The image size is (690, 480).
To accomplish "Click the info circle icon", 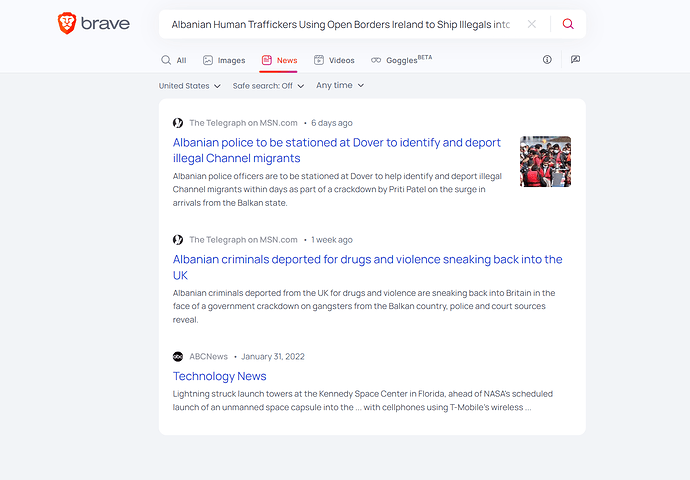I will point(547,59).
